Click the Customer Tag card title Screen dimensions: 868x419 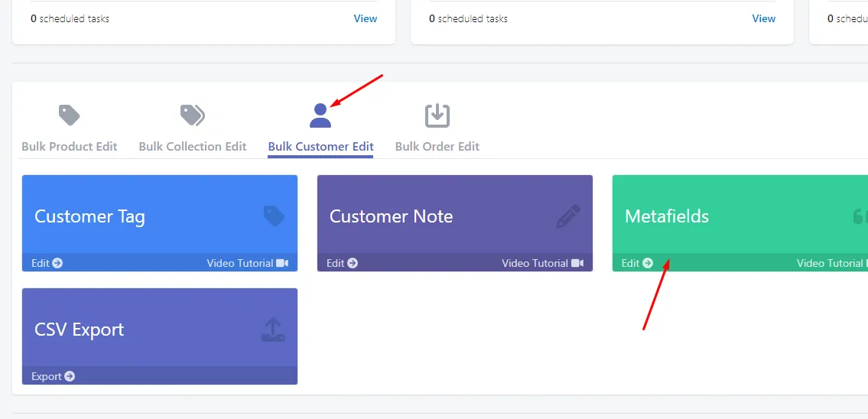(x=89, y=216)
